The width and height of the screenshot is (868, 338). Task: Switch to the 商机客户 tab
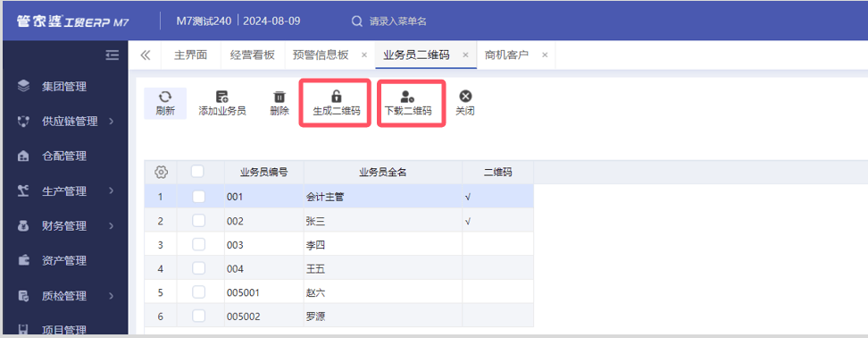[x=506, y=55]
